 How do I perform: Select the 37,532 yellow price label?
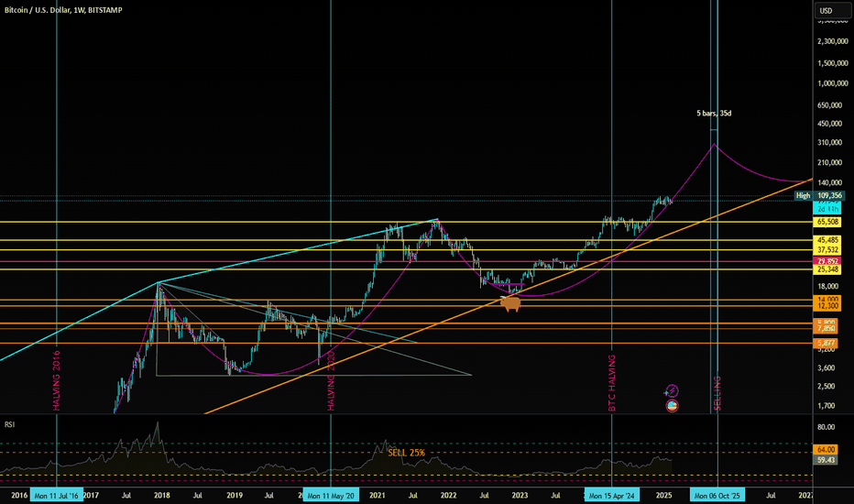tap(827, 249)
